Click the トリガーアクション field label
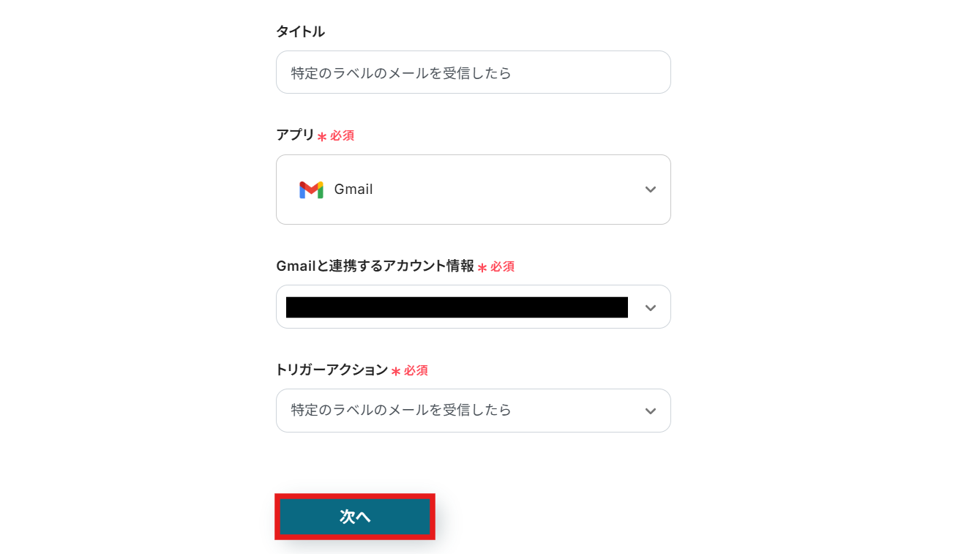 point(332,370)
